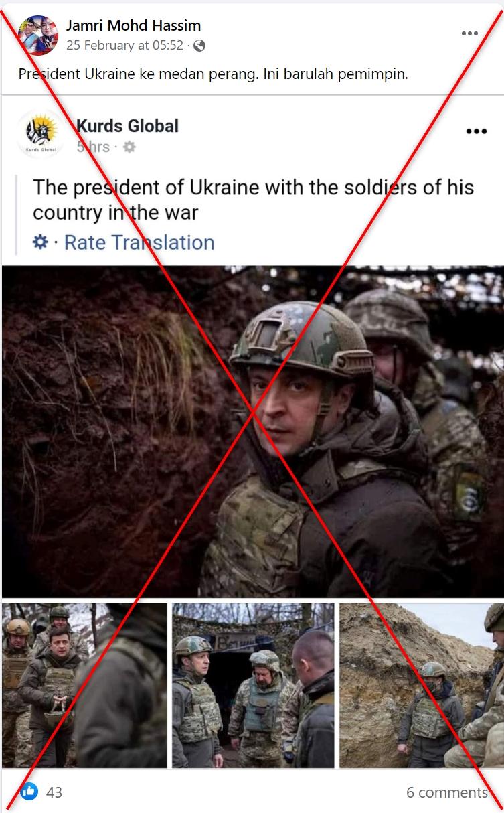The width and height of the screenshot is (504, 813).
Task: Show the 43 reactions list
Action: point(54,792)
